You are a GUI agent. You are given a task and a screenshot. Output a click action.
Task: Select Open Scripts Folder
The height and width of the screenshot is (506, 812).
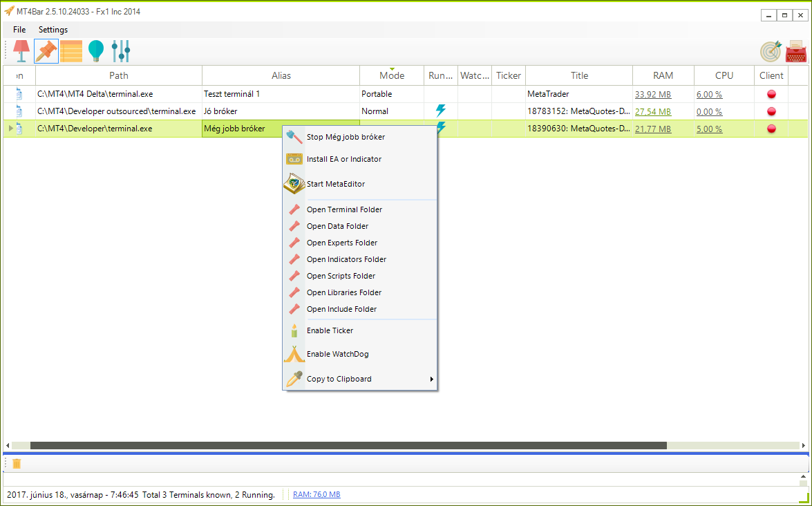(360, 276)
